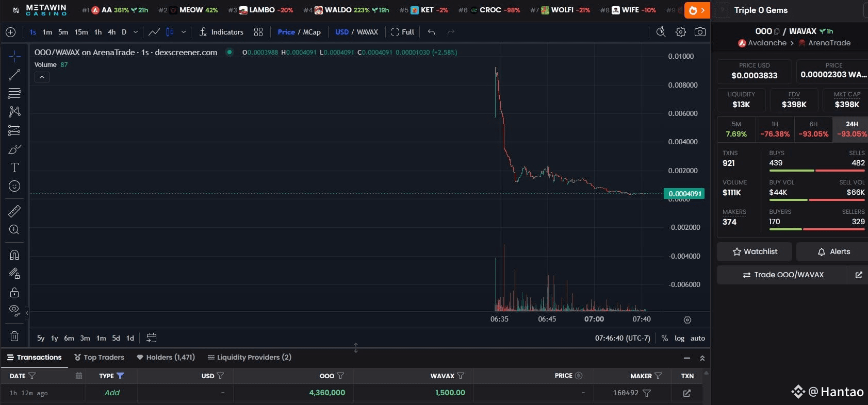Take a chart snapshot with camera icon
Viewport: 868px width, 405px height.
tap(700, 32)
